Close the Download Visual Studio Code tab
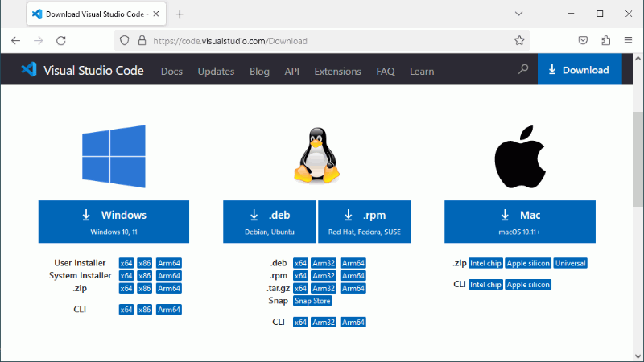Image resolution: width=644 pixels, height=362 pixels. (x=156, y=14)
